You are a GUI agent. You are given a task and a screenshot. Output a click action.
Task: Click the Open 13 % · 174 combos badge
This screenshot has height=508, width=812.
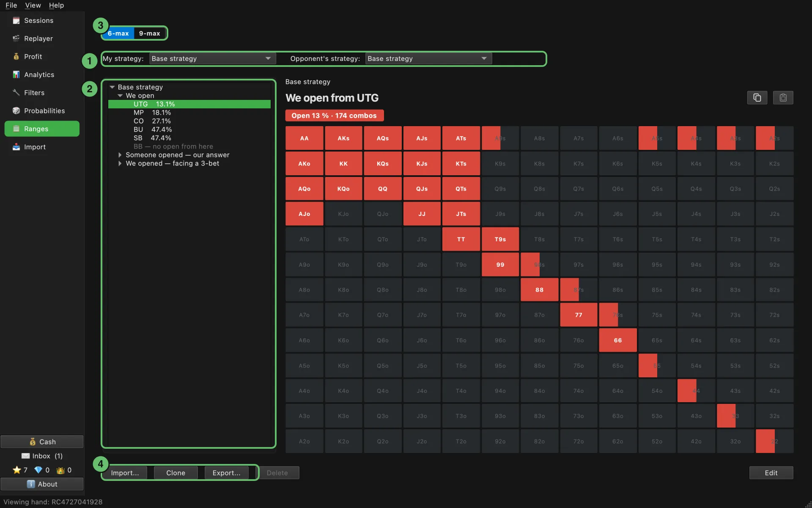pos(334,116)
